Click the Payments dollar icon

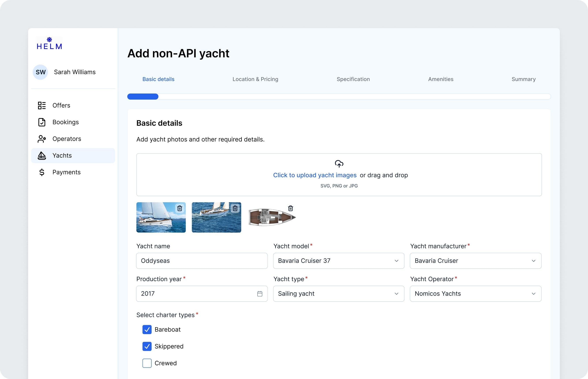42,172
